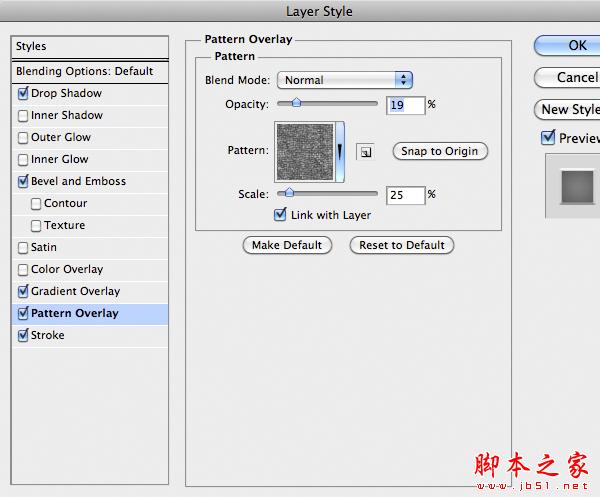Open Outer Glow settings label
This screenshot has height=497, width=600.
click(61, 137)
